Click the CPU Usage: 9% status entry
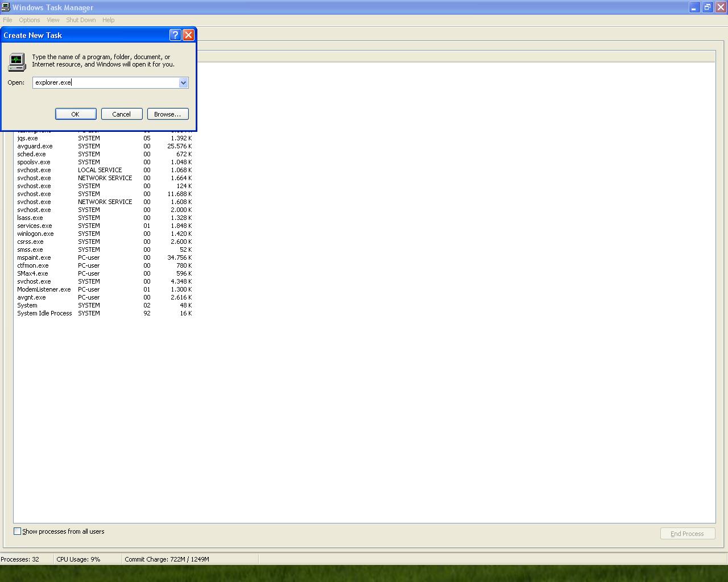728x582 pixels. click(78, 559)
